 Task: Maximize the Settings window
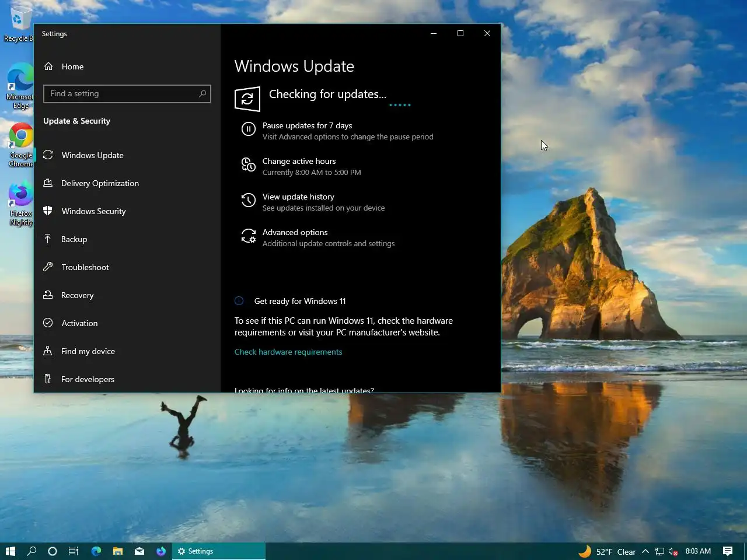460,33
